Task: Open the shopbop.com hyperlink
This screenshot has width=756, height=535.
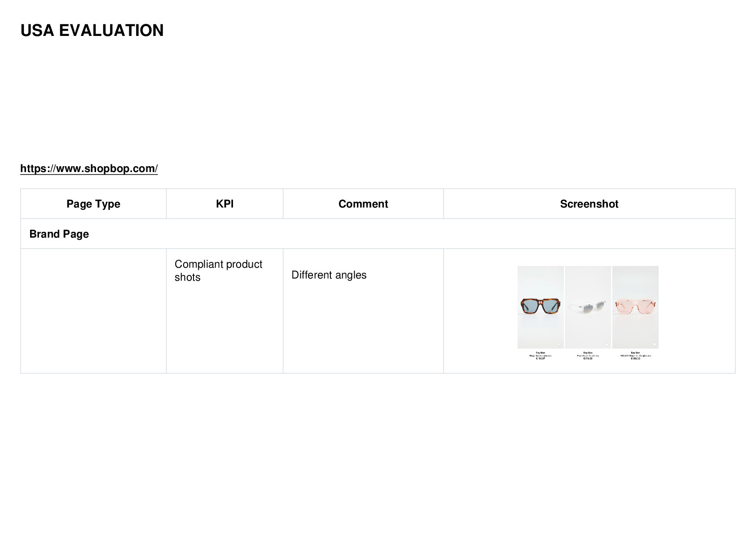Action: pyautogui.click(x=89, y=168)
